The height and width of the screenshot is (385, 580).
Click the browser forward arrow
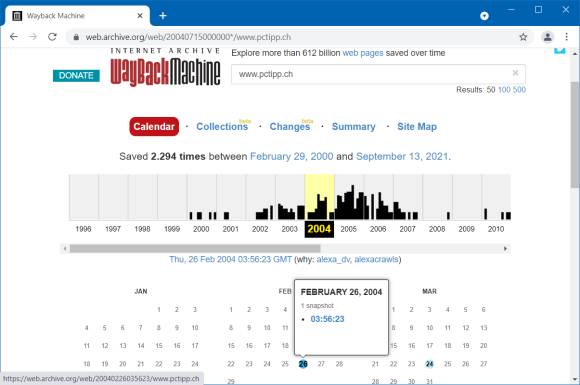33,37
